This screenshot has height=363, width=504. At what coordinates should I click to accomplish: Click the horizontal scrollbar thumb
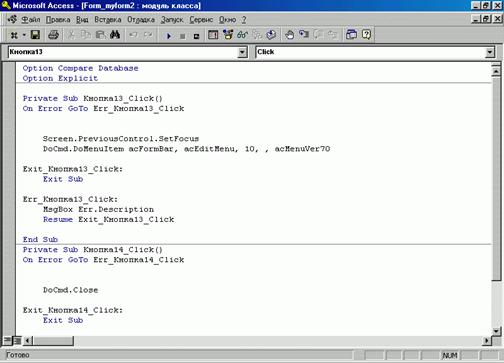(x=53, y=341)
